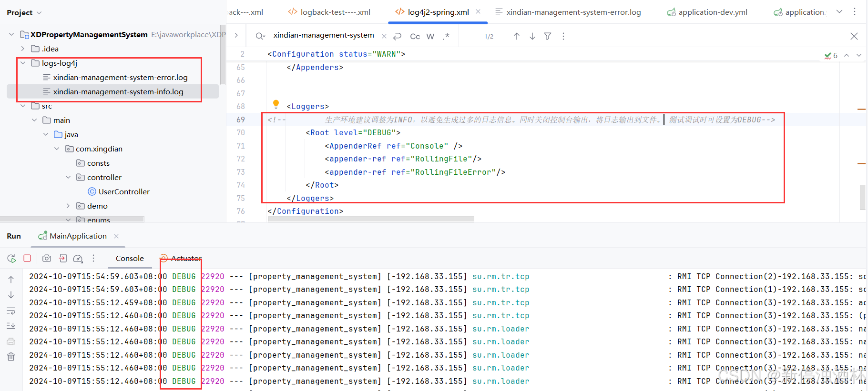Viewport: 868px width, 391px height.
Task: Close the MainApplication run tab
Action: (x=116, y=236)
